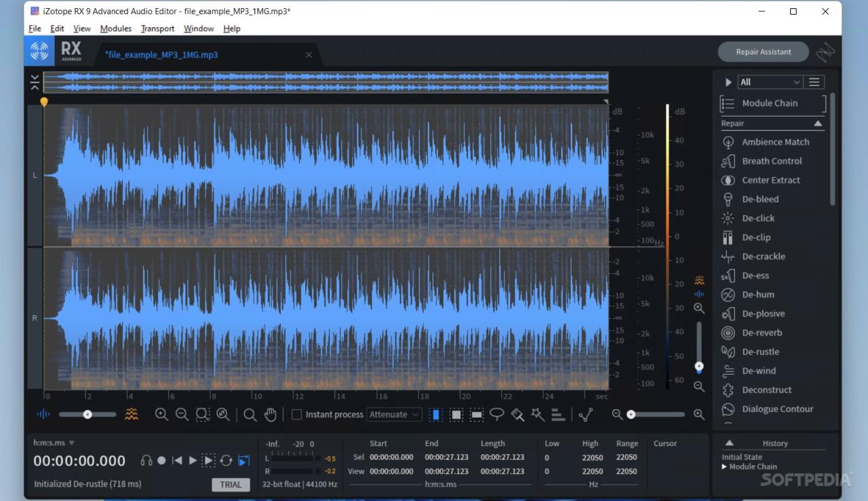Screen dimensions: 868x501
Task: Click the Repair Assistant button
Action: pyautogui.click(x=764, y=52)
